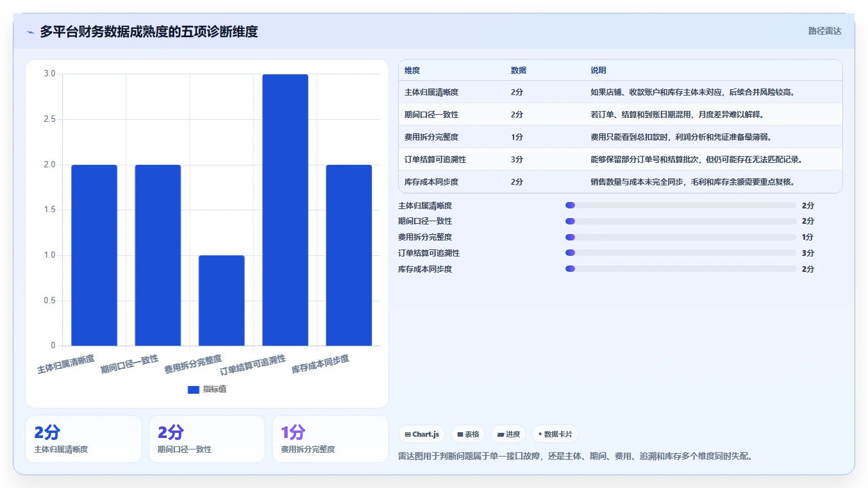Image resolution: width=868 pixels, height=488 pixels.
Task: Click the 订单结算可追溯性 x-axis label
Action: [253, 366]
